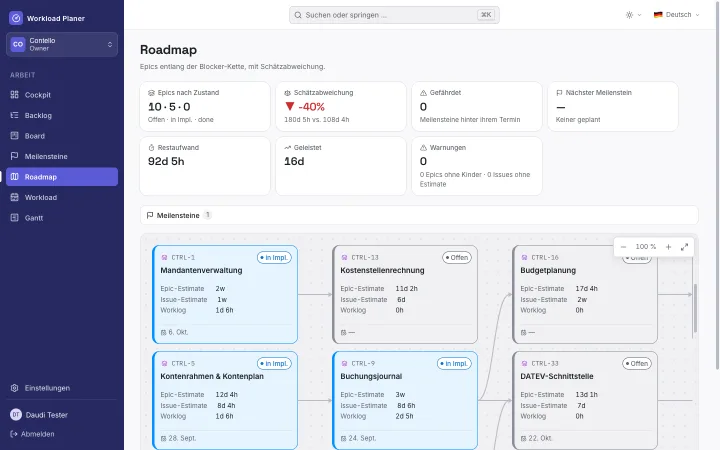Click the Gantt chart icon
The image size is (720, 450).
pos(15,218)
